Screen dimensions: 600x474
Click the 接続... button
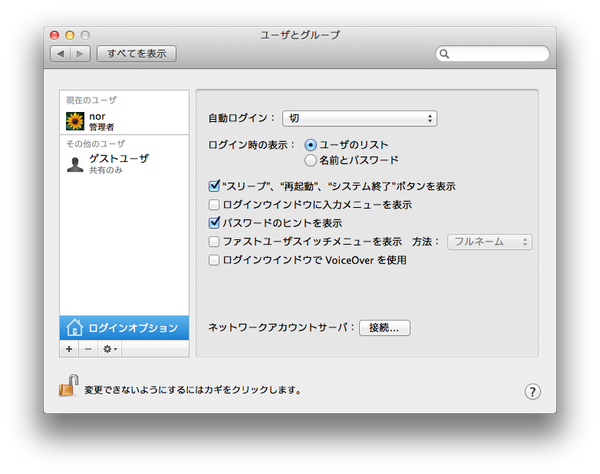point(385,328)
